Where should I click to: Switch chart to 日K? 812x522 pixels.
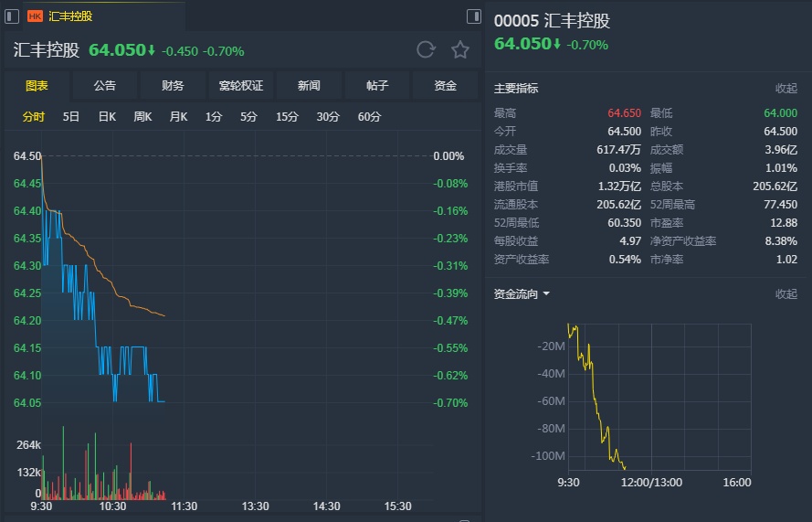pos(107,117)
